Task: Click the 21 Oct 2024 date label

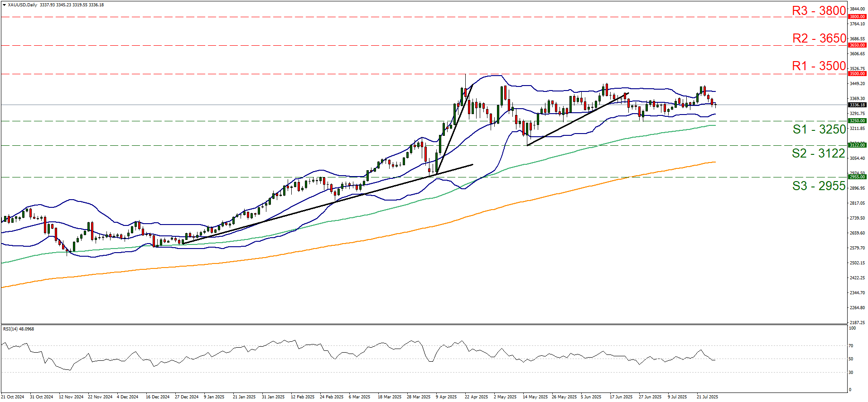Action: tap(13, 397)
